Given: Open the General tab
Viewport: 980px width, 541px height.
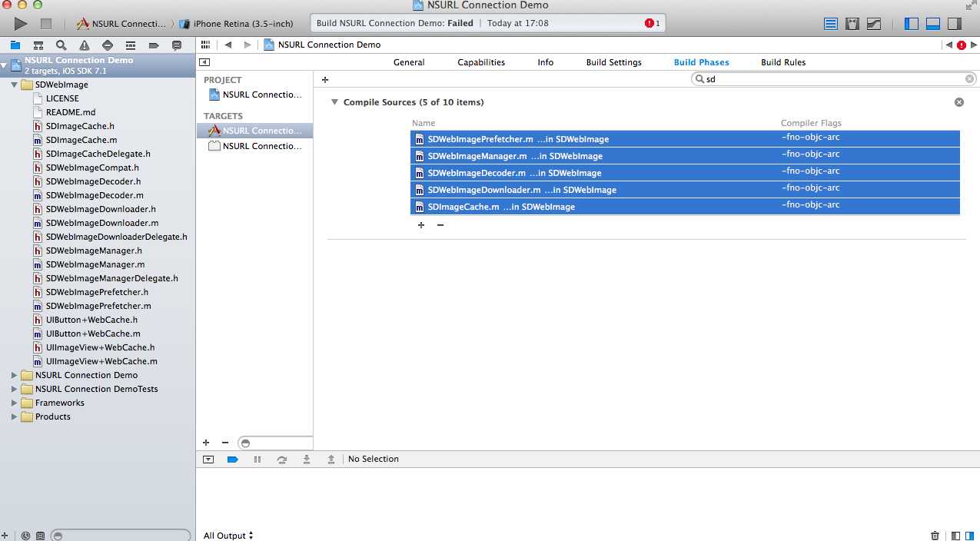Looking at the screenshot, I should pyautogui.click(x=409, y=62).
